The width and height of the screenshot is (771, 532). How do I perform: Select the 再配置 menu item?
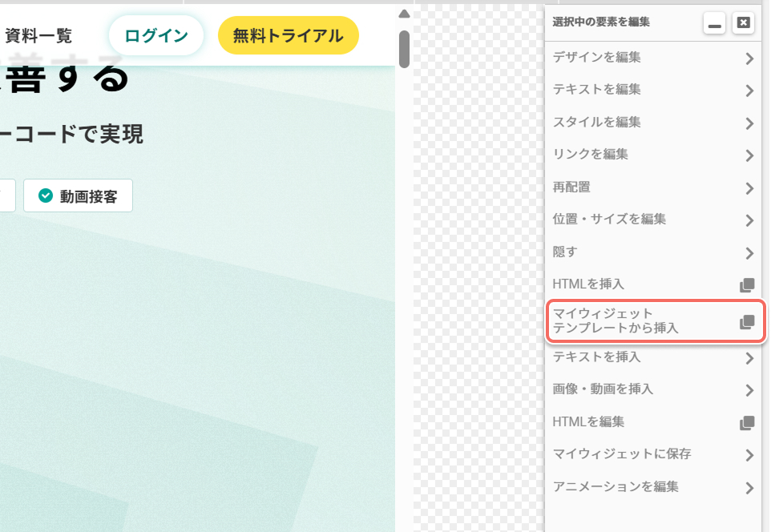coord(653,187)
